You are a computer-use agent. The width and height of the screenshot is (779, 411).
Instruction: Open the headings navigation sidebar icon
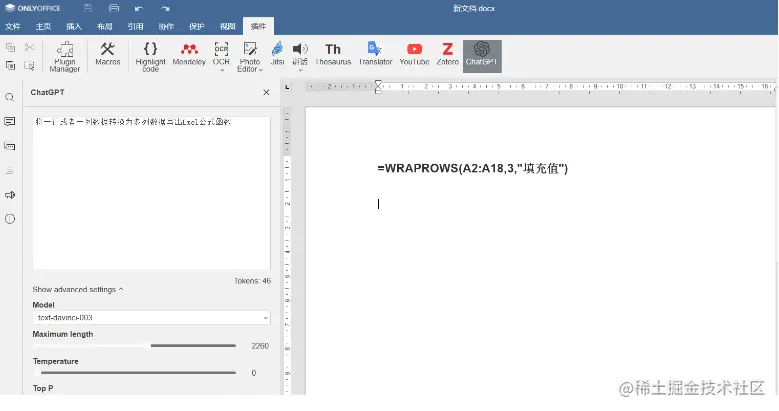pyautogui.click(x=10, y=170)
